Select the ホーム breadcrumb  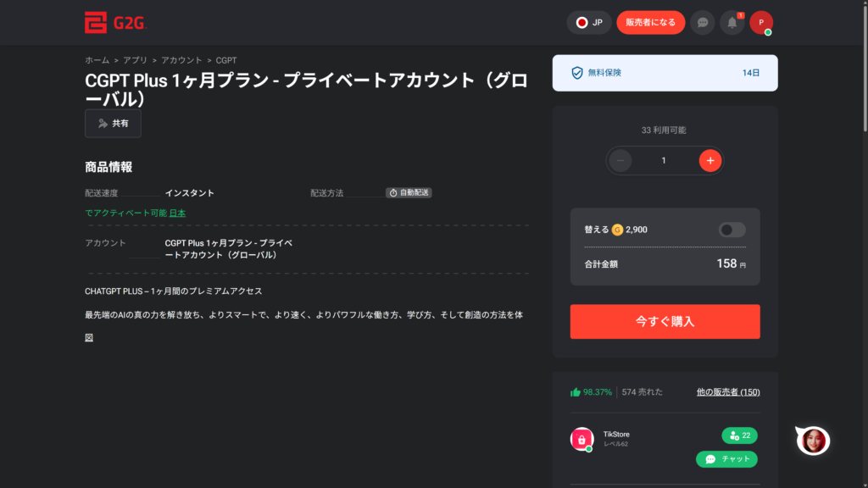pyautogui.click(x=97, y=60)
